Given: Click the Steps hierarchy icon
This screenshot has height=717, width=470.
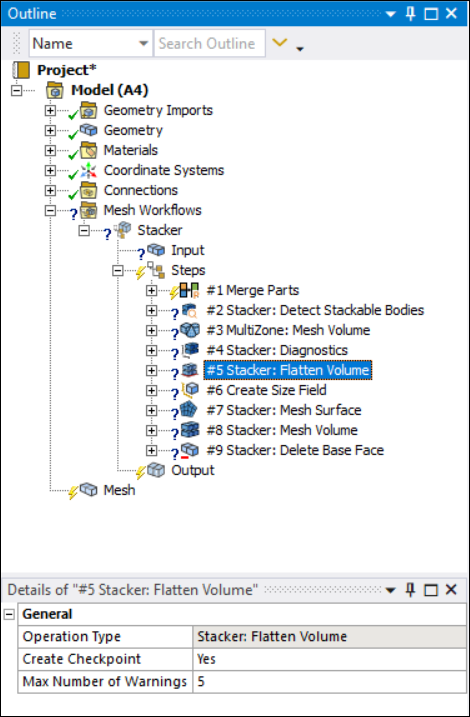Looking at the screenshot, I should [x=156, y=270].
